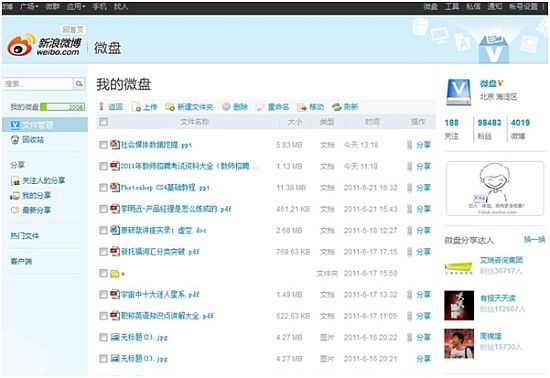Expand the 广场 dropdown in top bar
Image resolution: width=550 pixels, height=378 pixels.
pos(29,7)
